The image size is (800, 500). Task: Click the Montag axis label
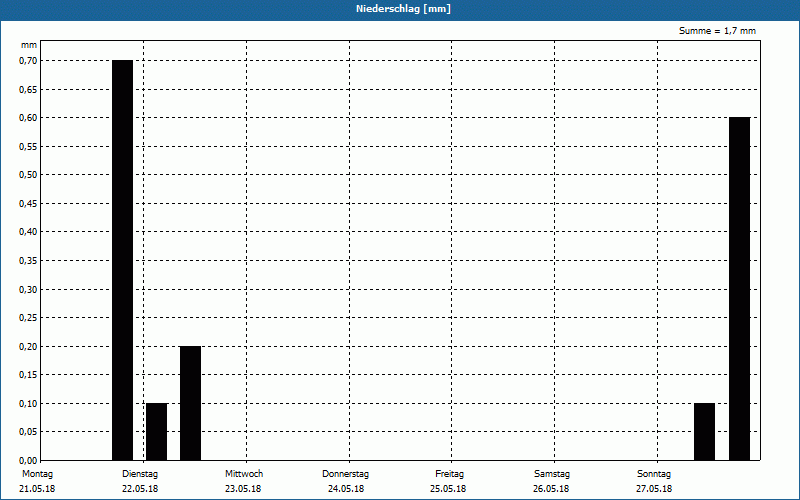37,474
